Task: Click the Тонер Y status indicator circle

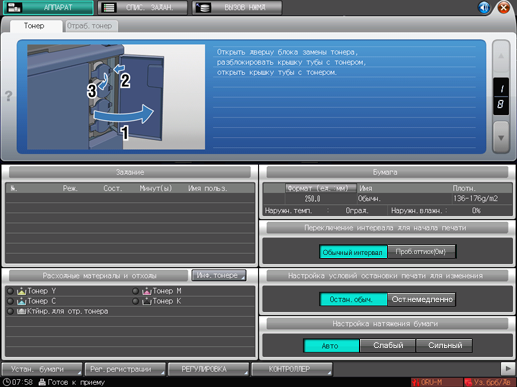Action: point(10,291)
